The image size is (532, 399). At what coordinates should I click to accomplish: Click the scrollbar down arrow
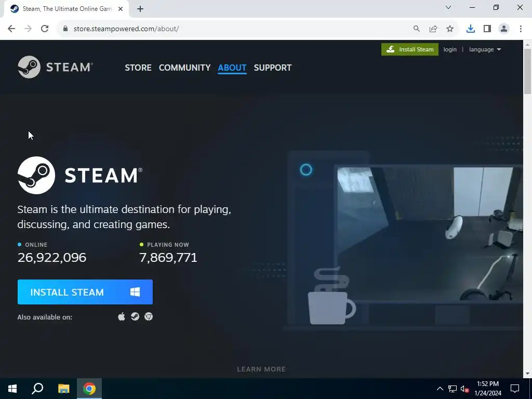(x=527, y=374)
